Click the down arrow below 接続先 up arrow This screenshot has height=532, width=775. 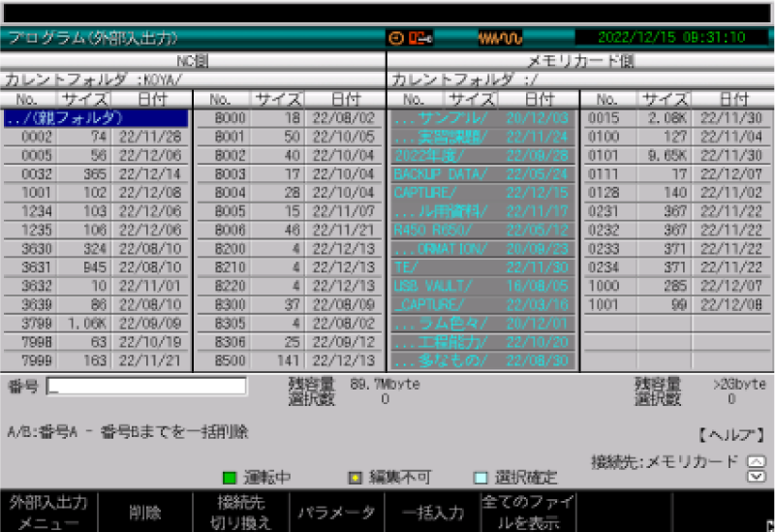[756, 477]
